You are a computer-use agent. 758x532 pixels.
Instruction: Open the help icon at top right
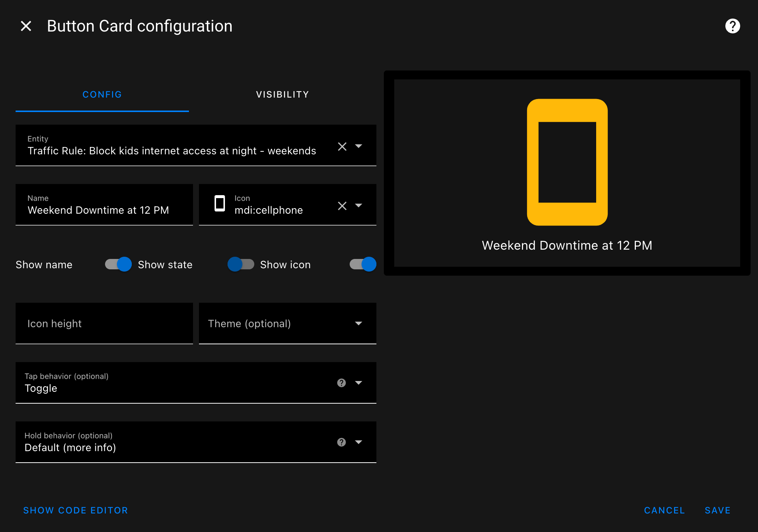click(x=732, y=26)
